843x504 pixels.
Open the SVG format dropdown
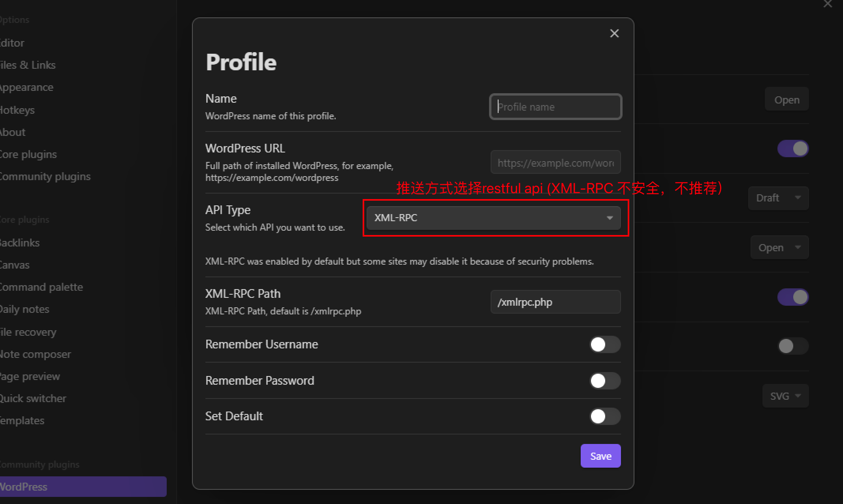(x=785, y=396)
